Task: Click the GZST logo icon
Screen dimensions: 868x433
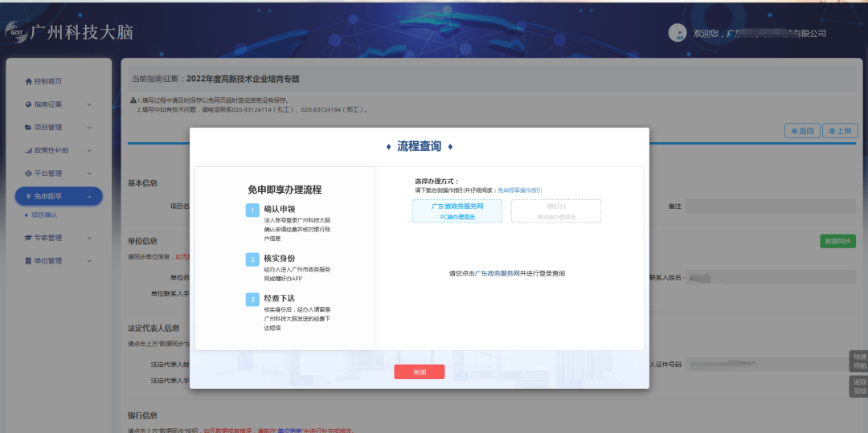Action: pos(15,32)
